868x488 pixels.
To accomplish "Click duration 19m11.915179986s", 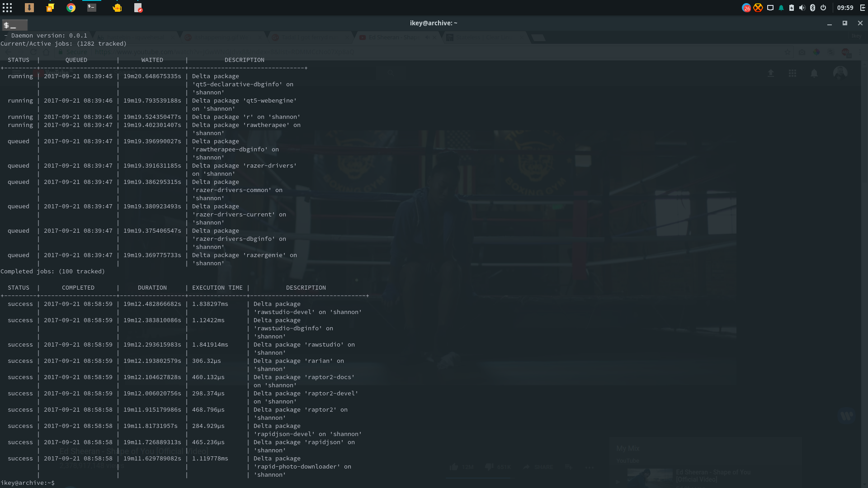I will point(152,409).
